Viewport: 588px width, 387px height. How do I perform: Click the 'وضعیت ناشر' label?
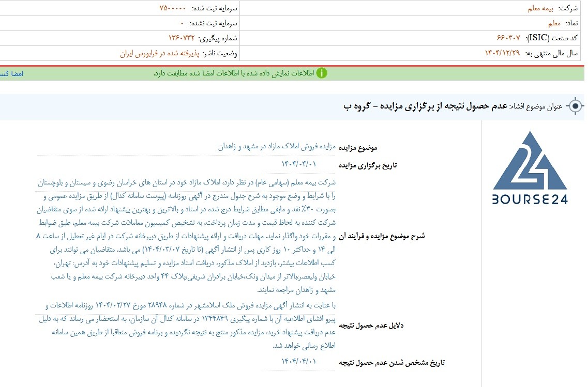(220, 53)
